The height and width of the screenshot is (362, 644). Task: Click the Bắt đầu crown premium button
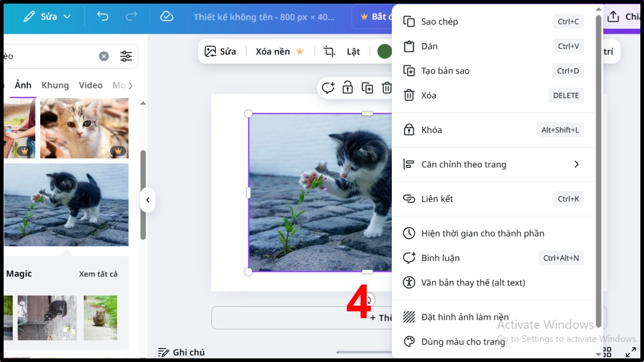pyautogui.click(x=373, y=17)
